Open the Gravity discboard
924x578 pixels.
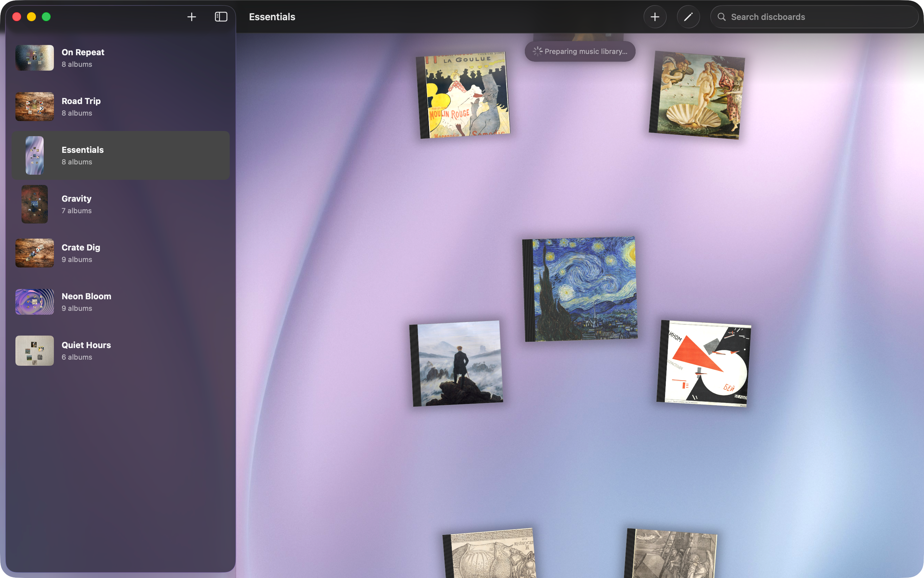pyautogui.click(x=121, y=205)
